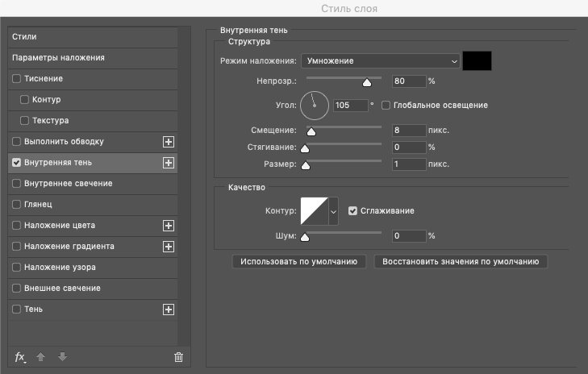588x374 pixels.
Task: Enable the Тень checkbox
Action: click(x=16, y=310)
